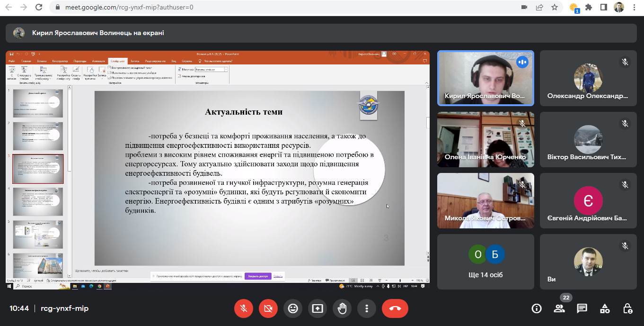This screenshot has height=326, width=644.
Task: Go back in Chrome history
Action: pyautogui.click(x=9, y=7)
